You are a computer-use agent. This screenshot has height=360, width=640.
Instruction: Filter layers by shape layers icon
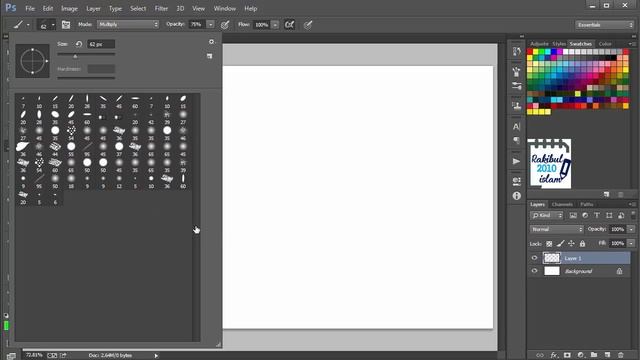pyautogui.click(x=609, y=216)
